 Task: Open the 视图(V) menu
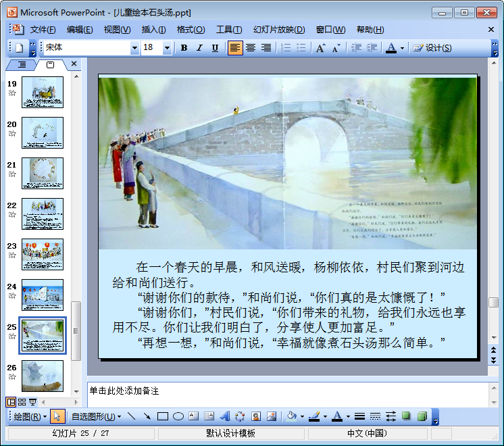click(117, 30)
